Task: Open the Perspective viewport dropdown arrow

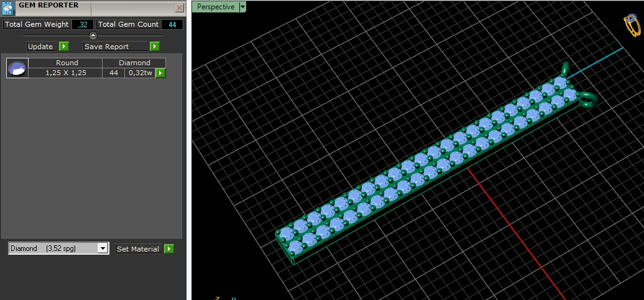Action: coord(242,7)
